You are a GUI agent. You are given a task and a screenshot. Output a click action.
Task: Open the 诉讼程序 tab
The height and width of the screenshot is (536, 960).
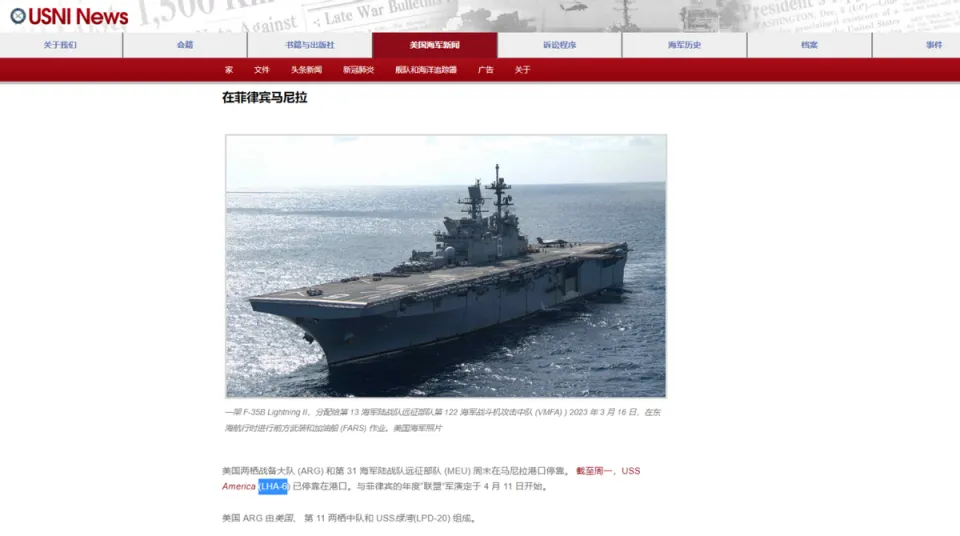click(x=560, y=45)
